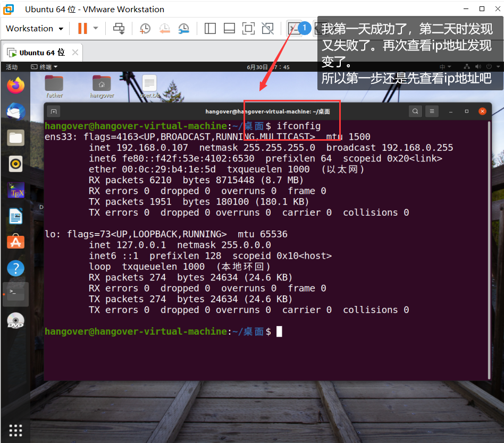The width and height of the screenshot is (504, 443).
Task: Close the terminal with the red X
Action: tap(482, 111)
